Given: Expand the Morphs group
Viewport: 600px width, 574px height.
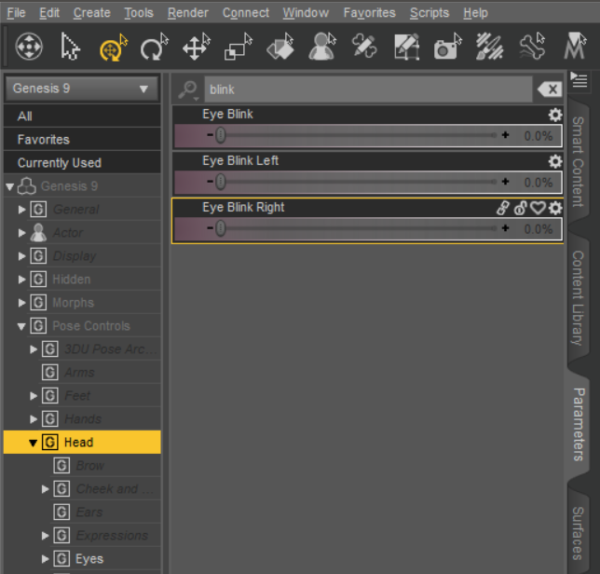Looking at the screenshot, I should pyautogui.click(x=22, y=303).
